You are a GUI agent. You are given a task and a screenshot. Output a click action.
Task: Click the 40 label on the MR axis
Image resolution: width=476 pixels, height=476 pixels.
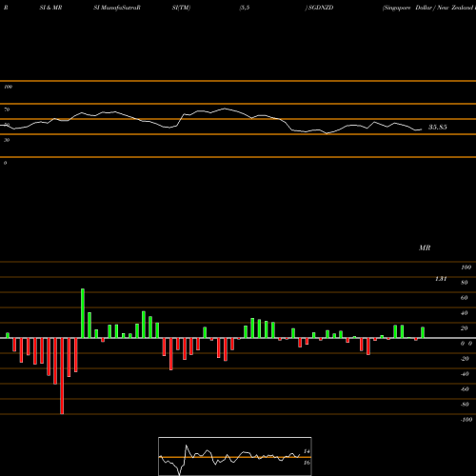tap(465, 313)
